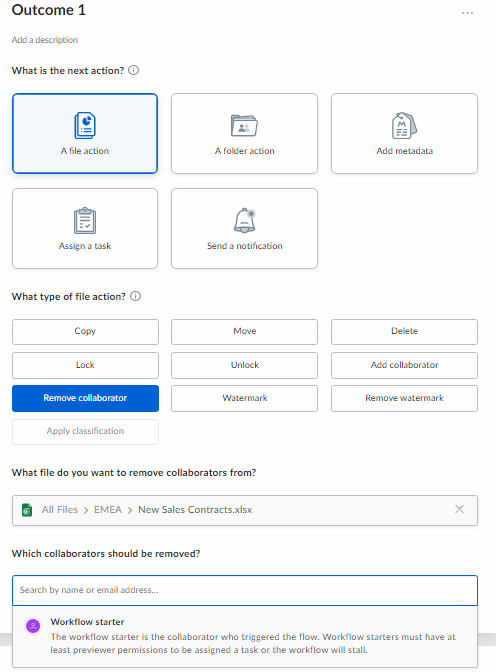Choose the Lock file action
Image resolution: width=496 pixels, height=672 pixels.
85,365
